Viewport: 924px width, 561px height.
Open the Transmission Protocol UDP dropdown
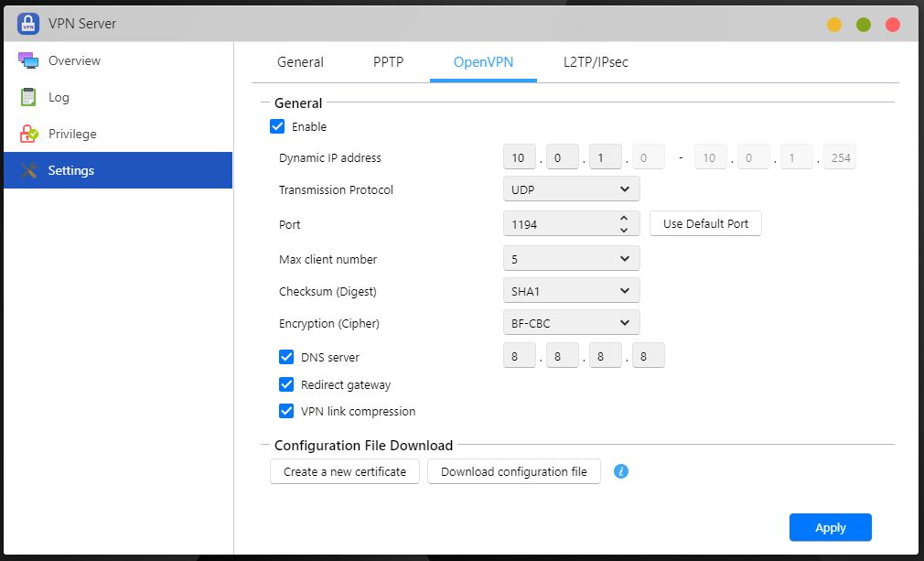click(571, 189)
